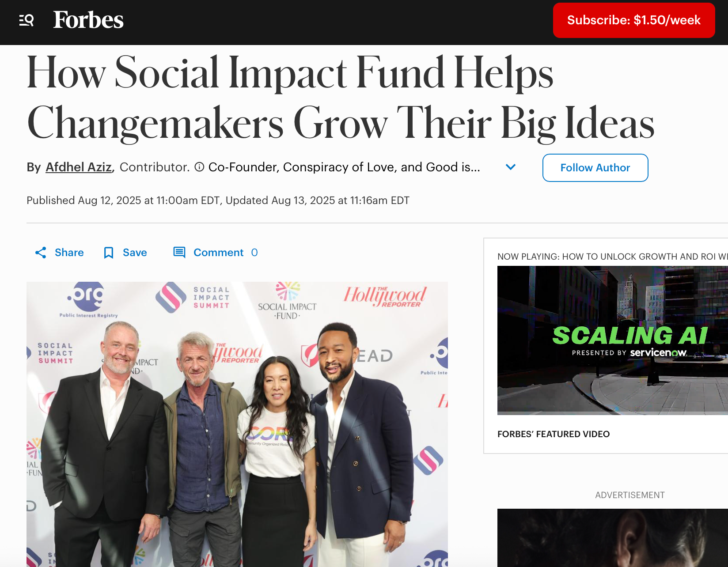Viewport: 728px width, 567px height.
Task: Expand the author bio chevron
Action: click(x=511, y=167)
